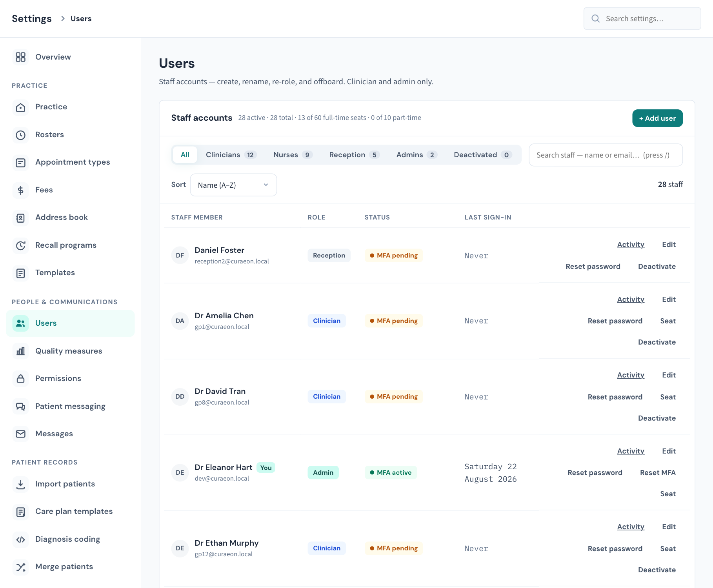
Task: Reset password for Dr Amelia Chen
Action: click(x=615, y=321)
